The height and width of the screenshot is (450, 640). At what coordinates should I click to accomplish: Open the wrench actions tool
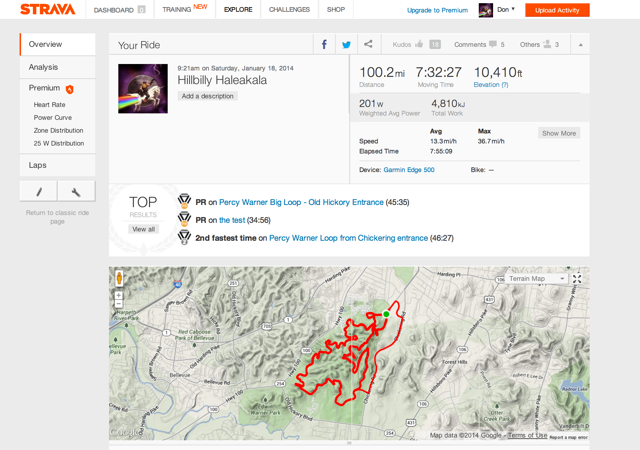[x=76, y=191]
